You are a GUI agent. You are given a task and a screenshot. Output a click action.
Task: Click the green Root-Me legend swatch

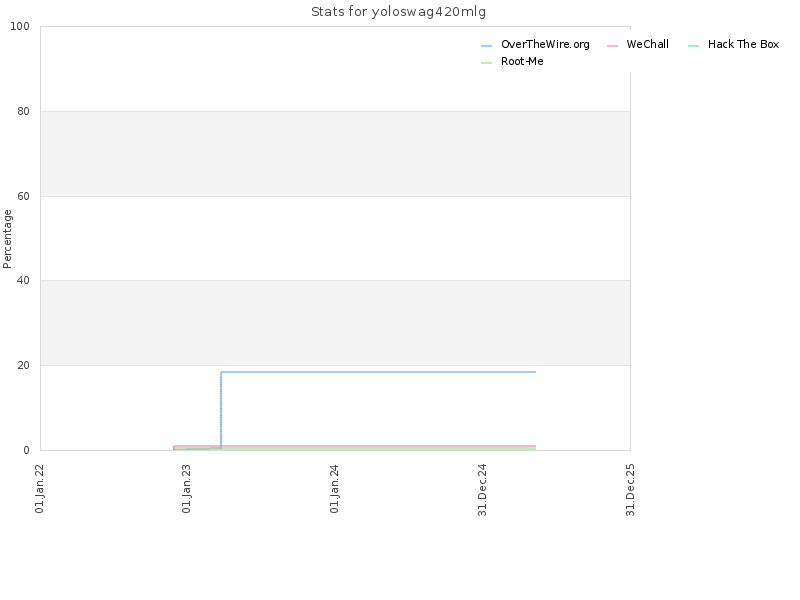486,63
